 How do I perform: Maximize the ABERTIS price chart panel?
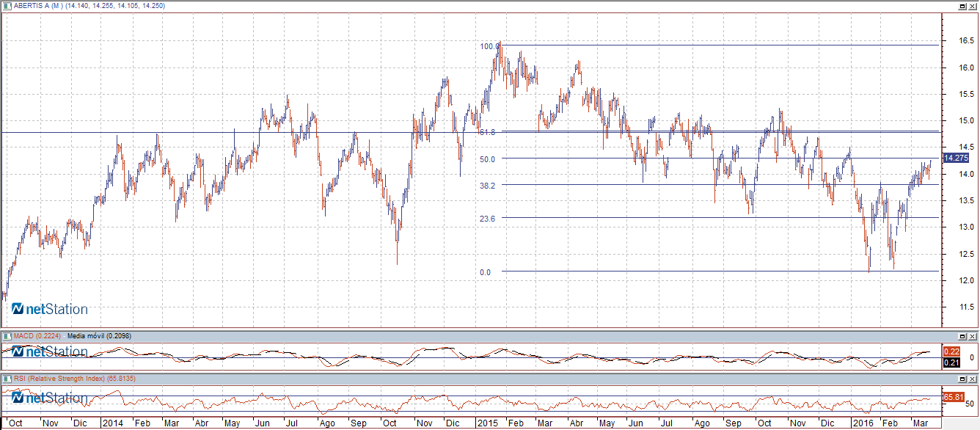click(x=962, y=6)
